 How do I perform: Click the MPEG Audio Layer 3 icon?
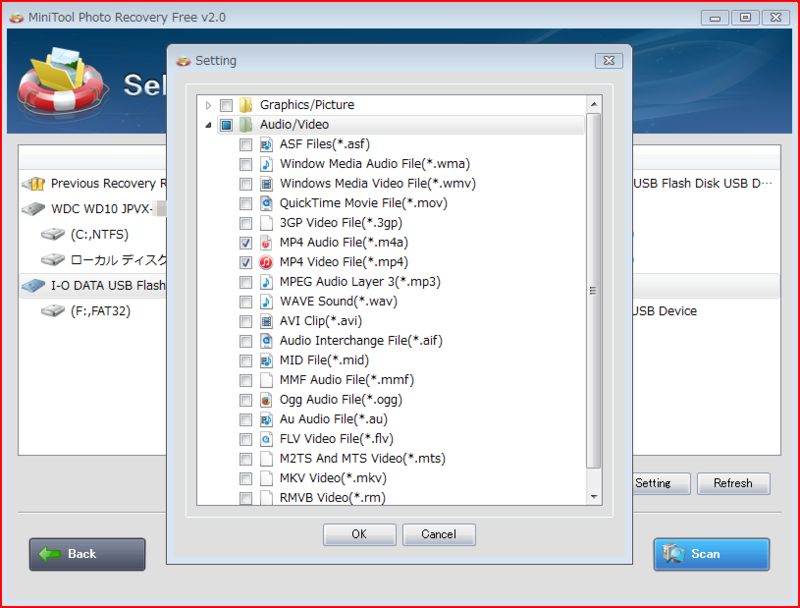(x=266, y=282)
